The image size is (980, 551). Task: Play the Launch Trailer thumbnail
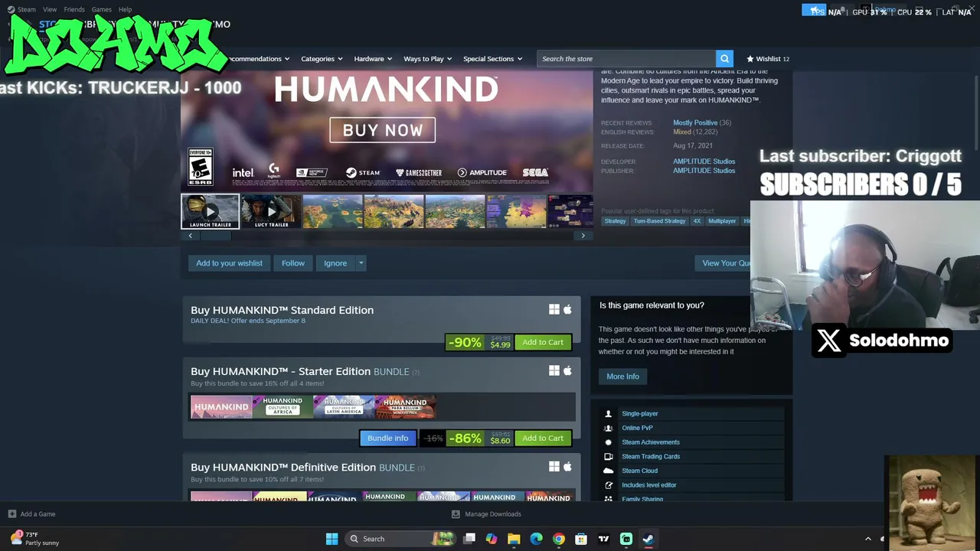[x=210, y=211]
